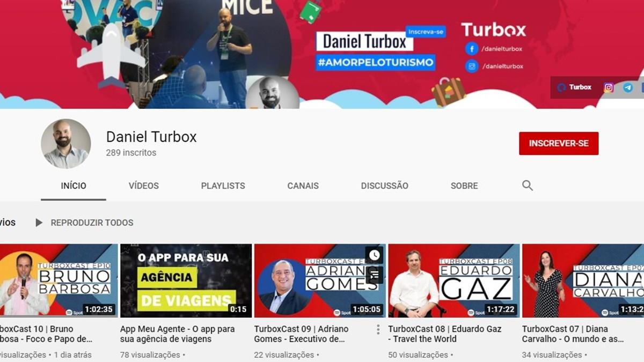Click Daniel Turbox channel avatar
The image size is (644, 362).
click(x=66, y=144)
